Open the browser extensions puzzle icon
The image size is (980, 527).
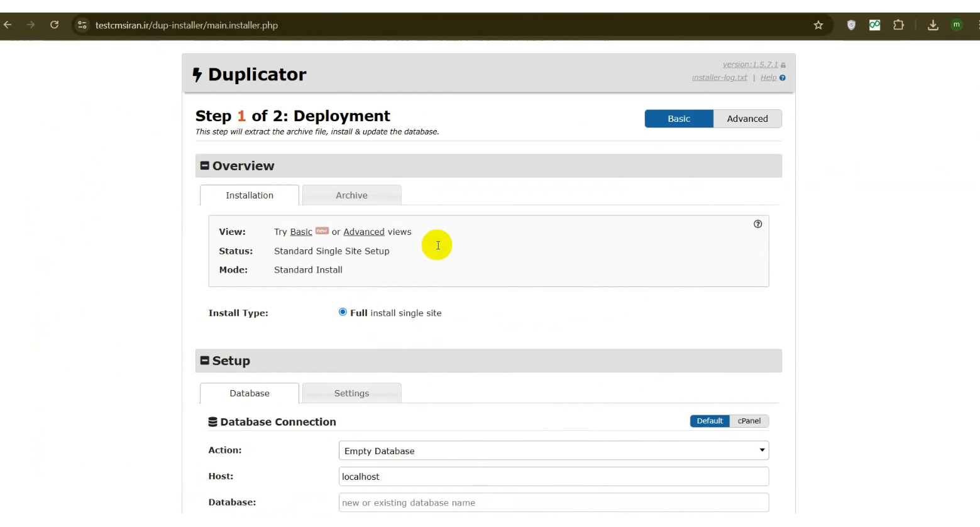click(x=899, y=25)
